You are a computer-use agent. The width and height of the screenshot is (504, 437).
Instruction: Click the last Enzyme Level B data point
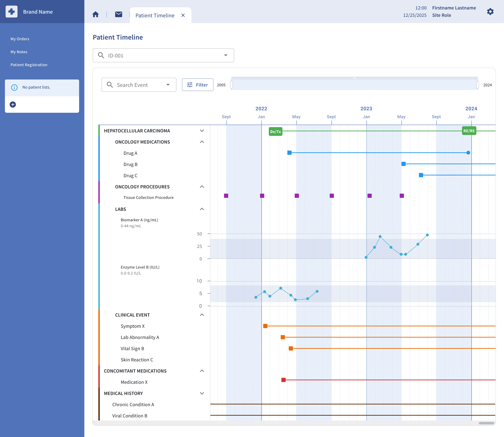pos(317,291)
